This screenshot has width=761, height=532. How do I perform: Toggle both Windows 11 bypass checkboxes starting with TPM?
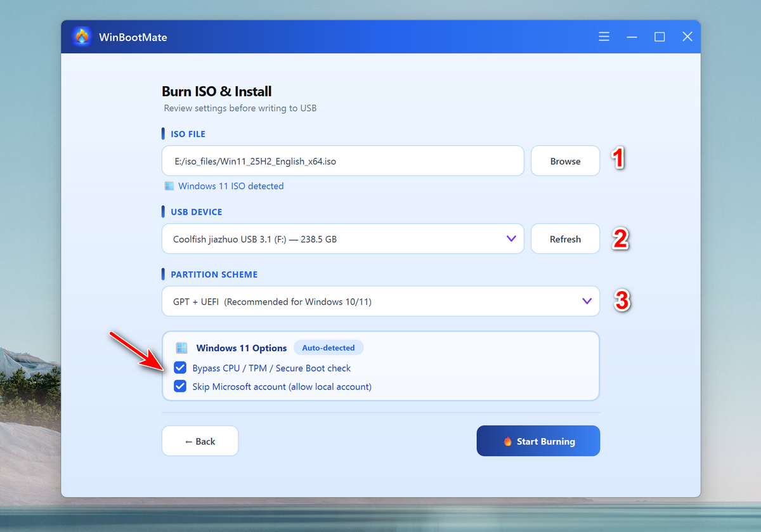pos(180,368)
